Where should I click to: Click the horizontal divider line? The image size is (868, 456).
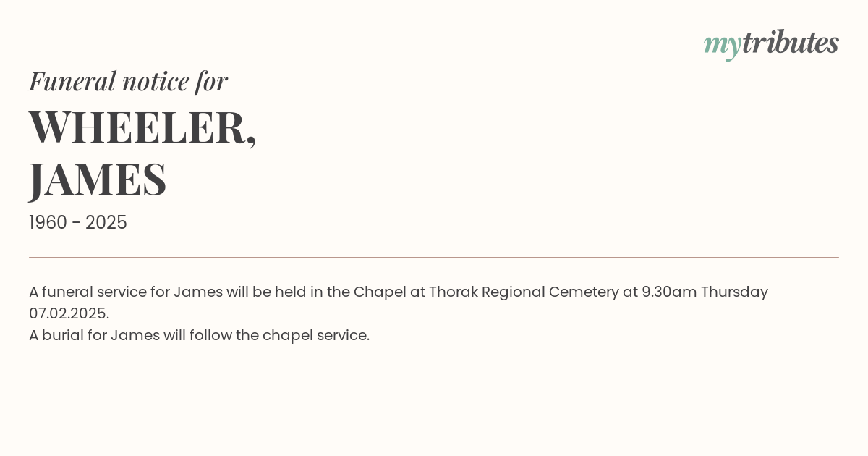pos(434,257)
